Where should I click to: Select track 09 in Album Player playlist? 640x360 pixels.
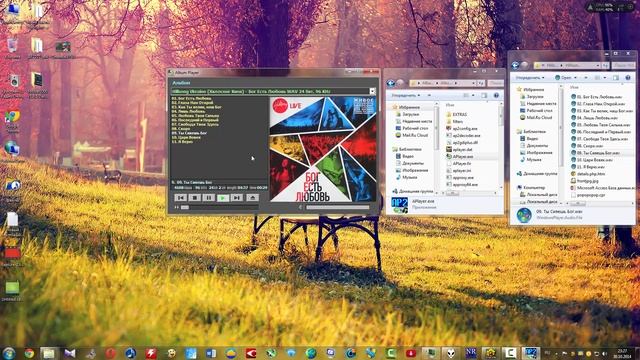point(189,133)
